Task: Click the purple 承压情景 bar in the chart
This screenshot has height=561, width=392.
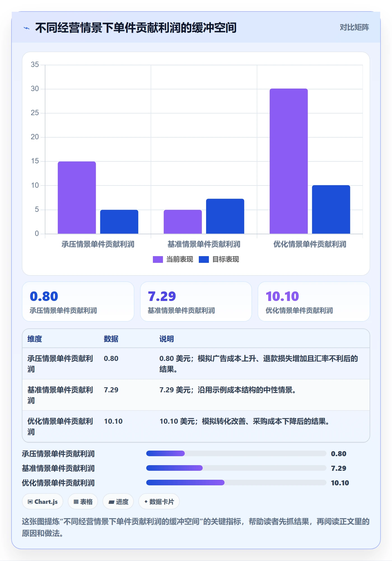Action: click(x=77, y=198)
